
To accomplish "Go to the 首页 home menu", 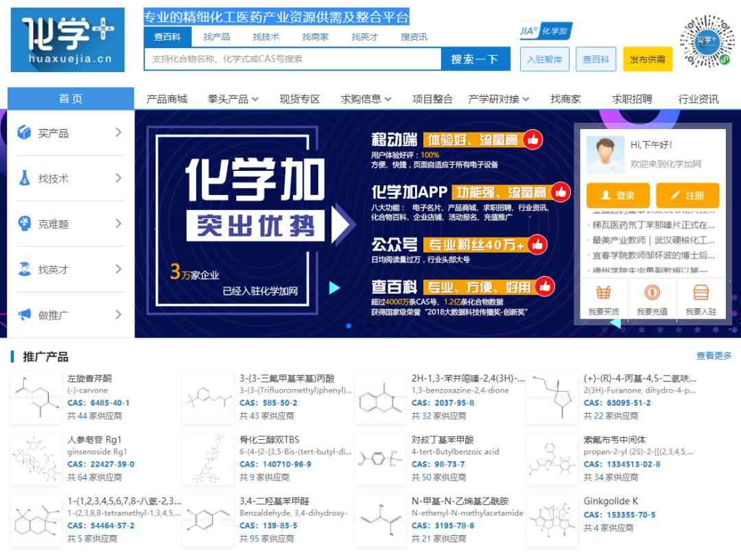I will tap(71, 98).
